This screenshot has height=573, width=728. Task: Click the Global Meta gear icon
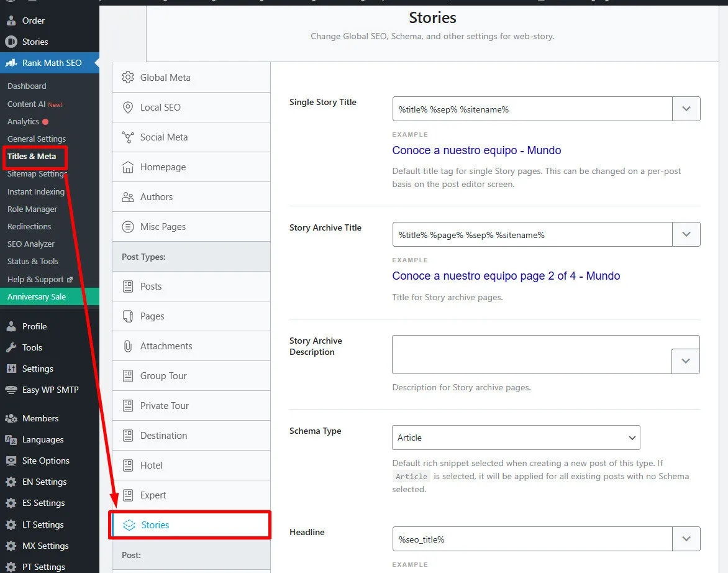click(x=128, y=78)
